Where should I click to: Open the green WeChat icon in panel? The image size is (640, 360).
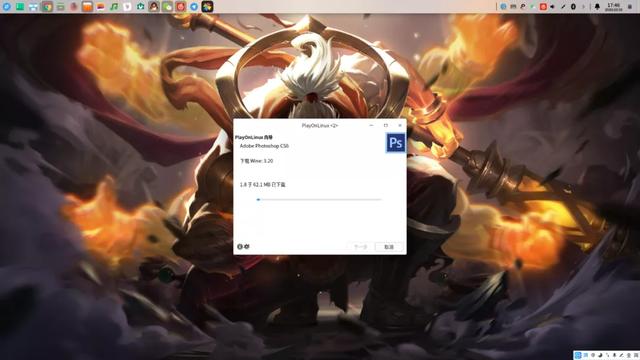click(x=167, y=7)
